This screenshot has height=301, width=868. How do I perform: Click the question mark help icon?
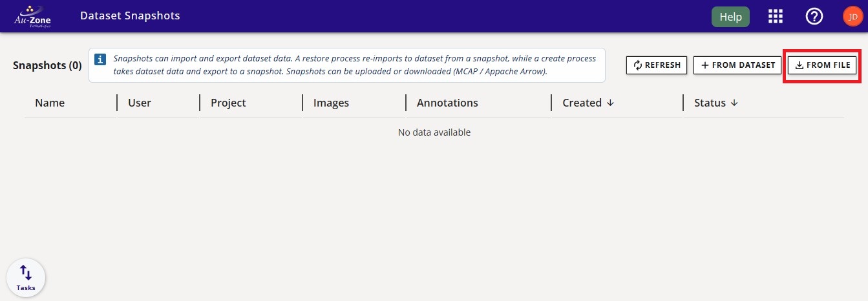tap(814, 17)
